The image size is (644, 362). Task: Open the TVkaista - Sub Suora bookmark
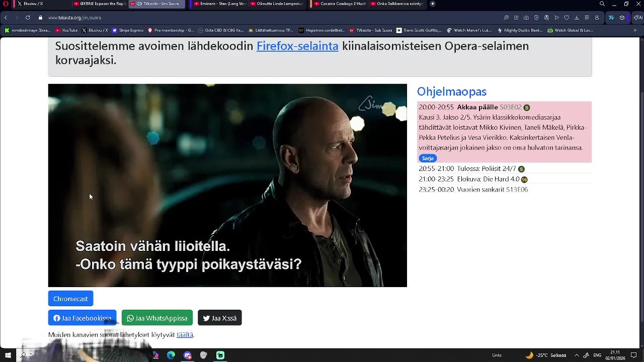(371, 30)
